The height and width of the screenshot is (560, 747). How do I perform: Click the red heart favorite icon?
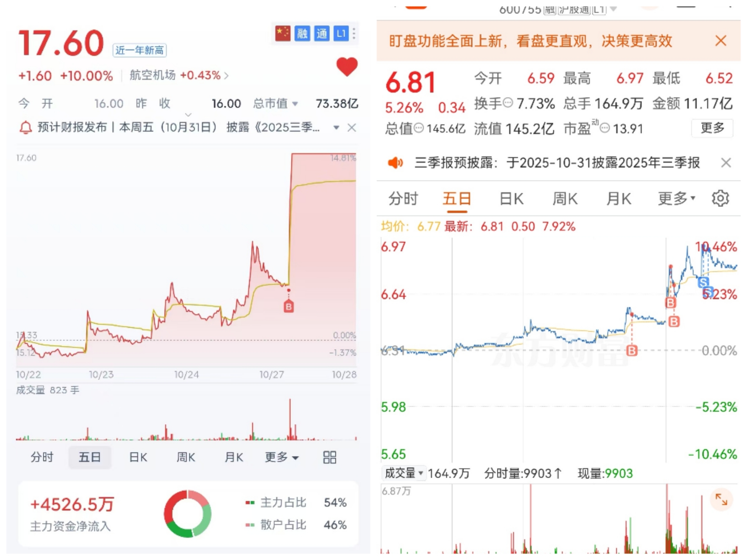347,67
